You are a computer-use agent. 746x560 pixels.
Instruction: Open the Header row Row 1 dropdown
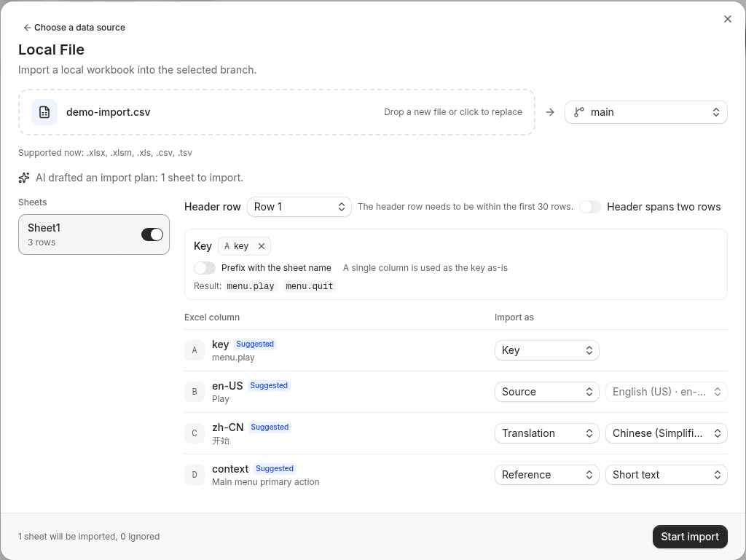click(299, 207)
